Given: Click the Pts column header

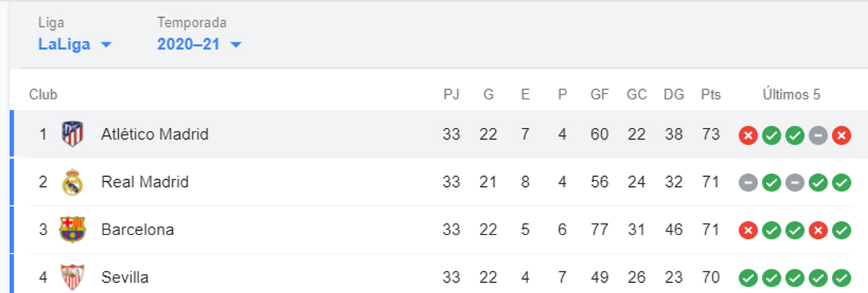Looking at the screenshot, I should [711, 95].
